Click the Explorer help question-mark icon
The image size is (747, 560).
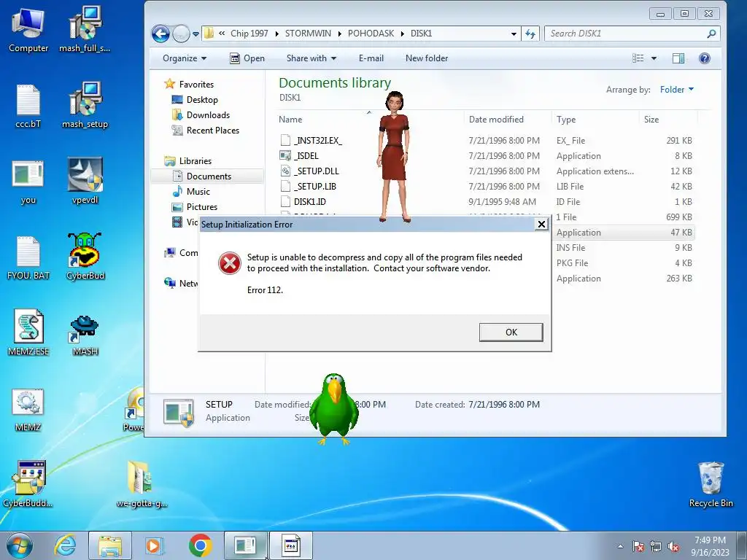pos(704,58)
